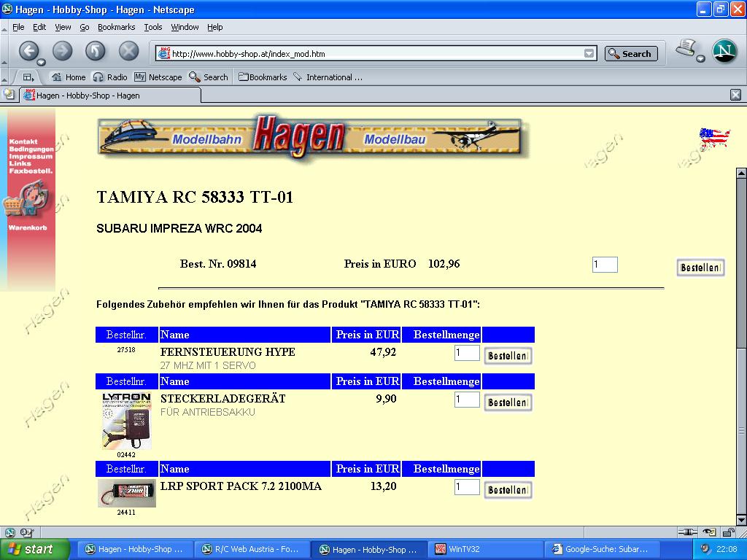Click the Netscape N logo throbber
Image resolution: width=747 pixels, height=560 pixels.
point(724,51)
